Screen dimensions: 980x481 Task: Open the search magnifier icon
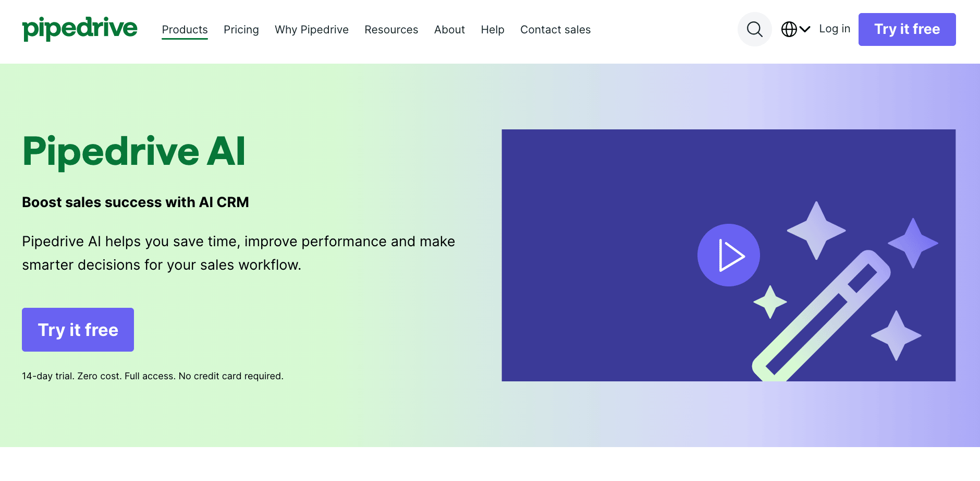pos(754,29)
